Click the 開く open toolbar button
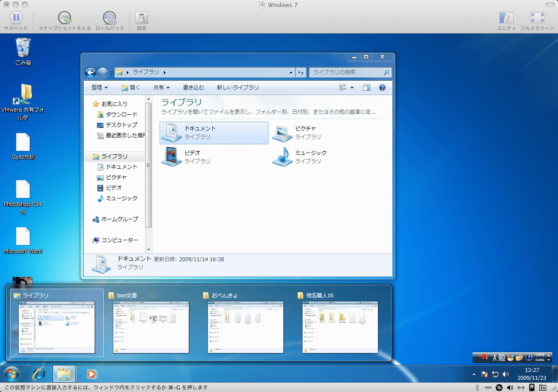This screenshot has width=558, height=392. tap(130, 88)
